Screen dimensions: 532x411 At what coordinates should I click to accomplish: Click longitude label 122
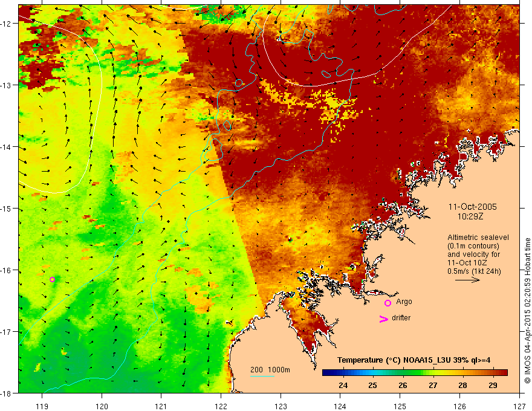coord(221,406)
